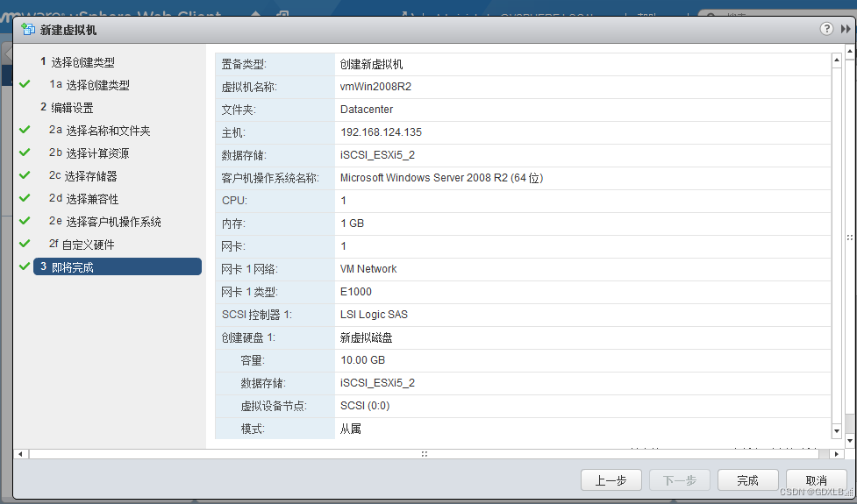This screenshot has width=857, height=504.
Task: Click the disk capacity value 10.00 GB
Action: point(362,360)
